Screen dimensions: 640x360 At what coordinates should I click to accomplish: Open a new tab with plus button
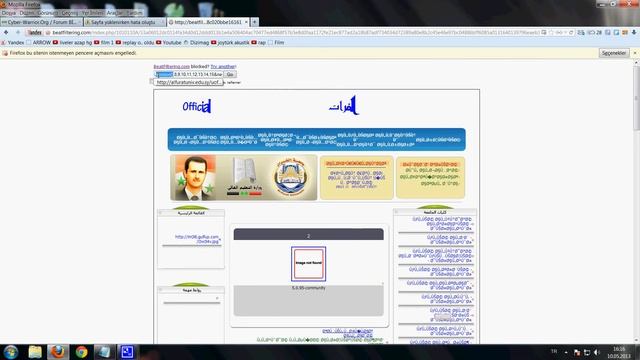255,22
